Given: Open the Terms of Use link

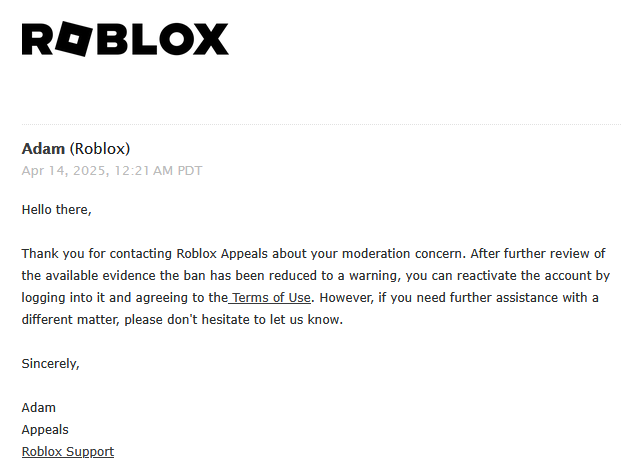Looking at the screenshot, I should [272, 298].
